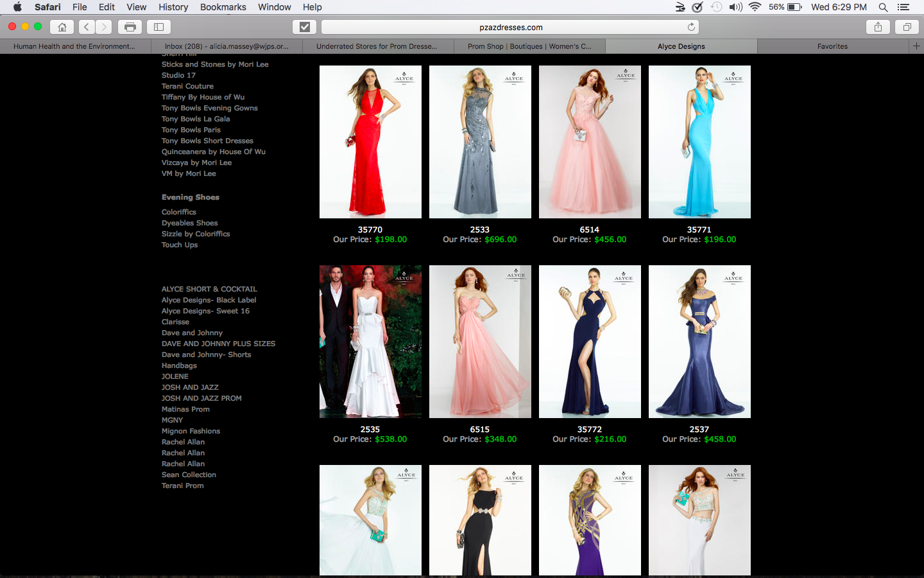Open the JOSH AND JAZZ PROM link
The height and width of the screenshot is (578, 924).
point(201,398)
